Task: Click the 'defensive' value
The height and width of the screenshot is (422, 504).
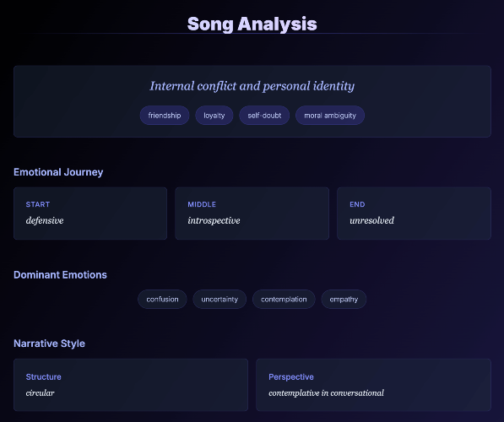Action: [x=45, y=220]
